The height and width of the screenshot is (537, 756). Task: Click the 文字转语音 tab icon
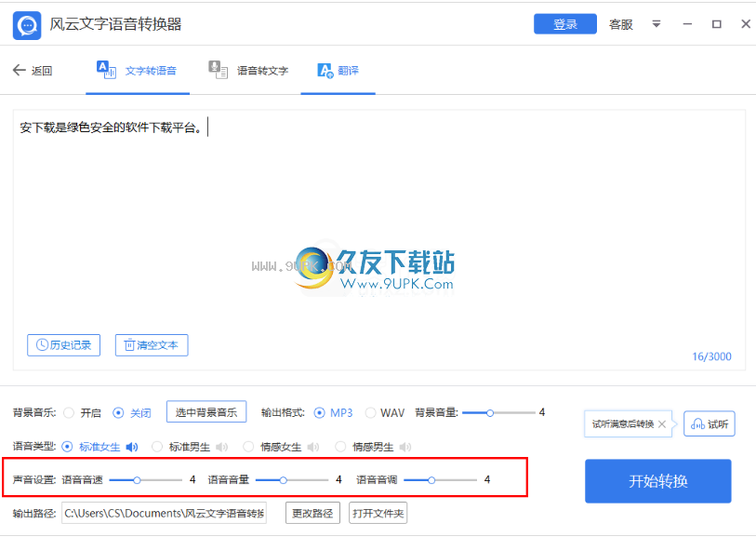point(106,70)
